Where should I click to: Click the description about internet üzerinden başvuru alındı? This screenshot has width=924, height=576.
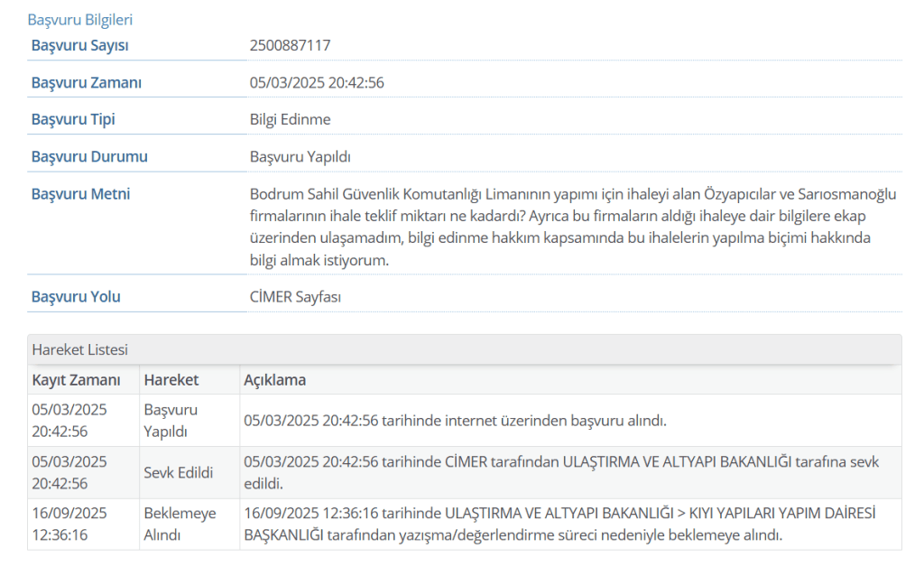[x=455, y=420]
